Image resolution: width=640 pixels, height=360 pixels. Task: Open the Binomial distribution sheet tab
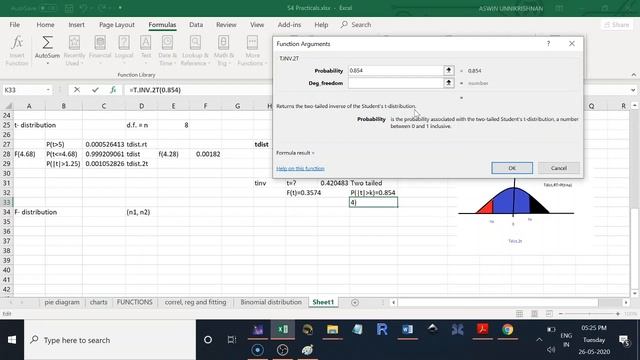(271, 302)
